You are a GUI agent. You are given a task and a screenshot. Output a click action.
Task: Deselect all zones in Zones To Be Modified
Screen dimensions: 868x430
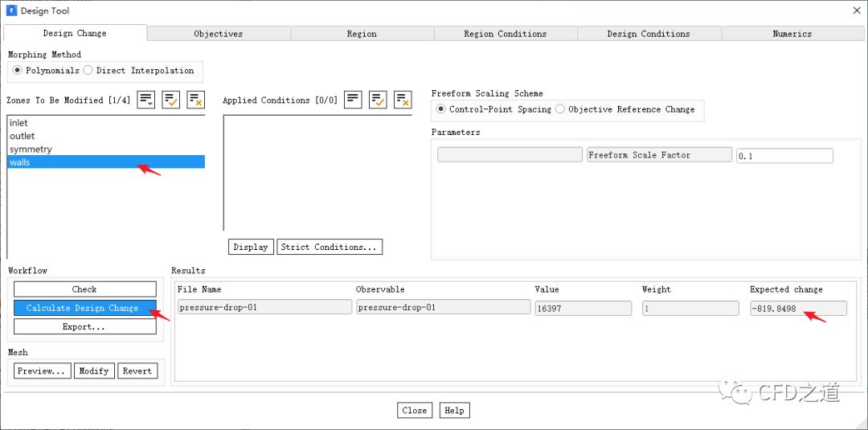tap(196, 100)
